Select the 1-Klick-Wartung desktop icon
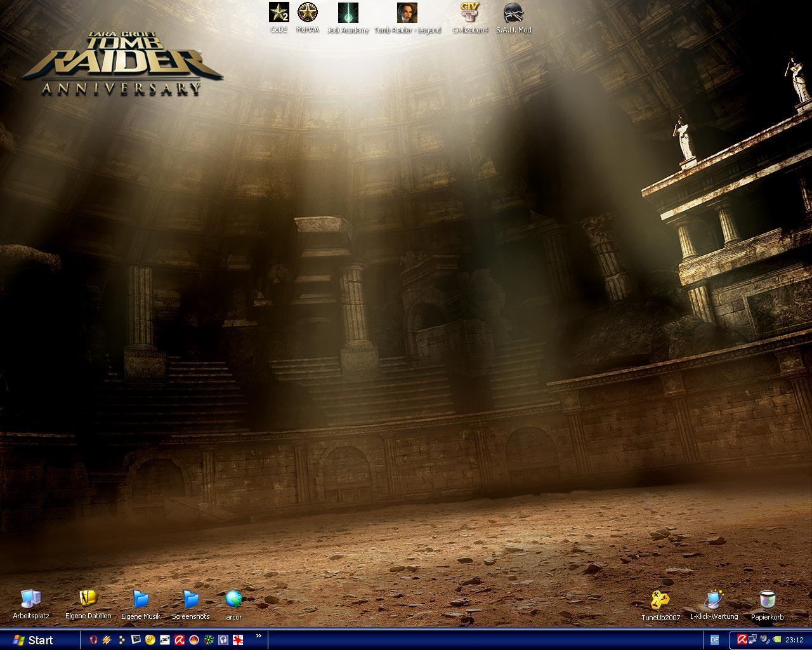The image size is (812, 650). coord(714,604)
